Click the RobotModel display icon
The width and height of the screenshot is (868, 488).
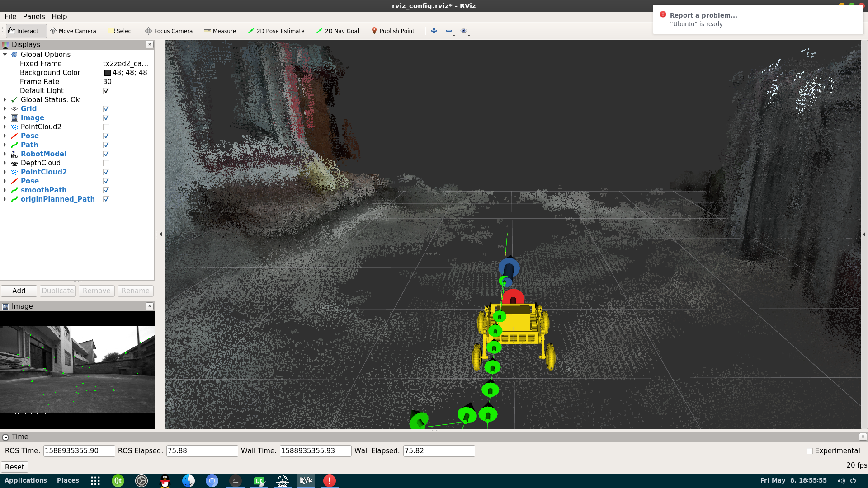14,154
